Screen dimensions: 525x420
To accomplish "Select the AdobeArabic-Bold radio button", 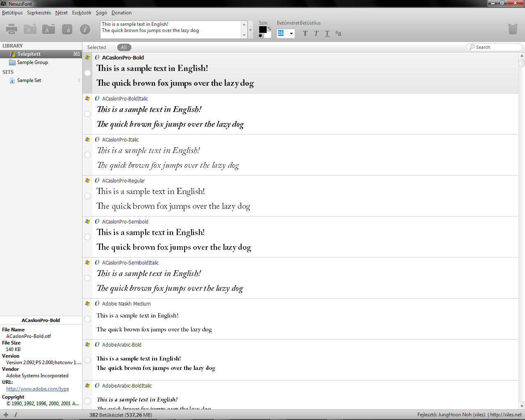I will click(x=87, y=360).
